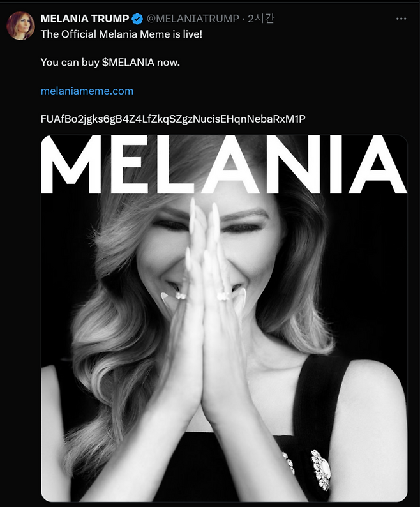Open the profile avatar photo
The height and width of the screenshot is (507, 420).
click(x=20, y=26)
